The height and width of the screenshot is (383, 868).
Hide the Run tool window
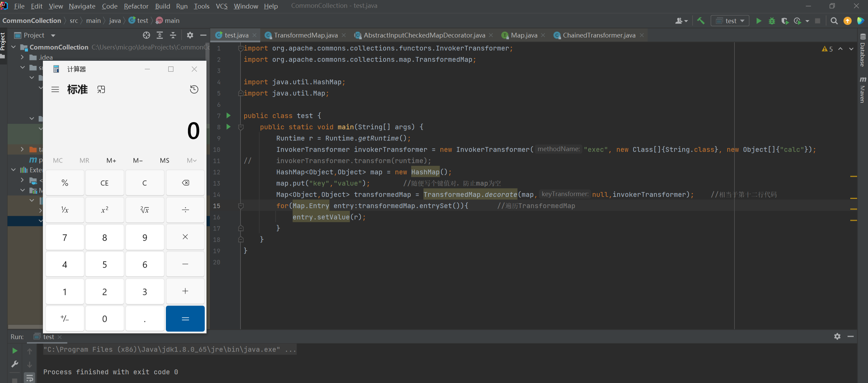click(x=851, y=337)
